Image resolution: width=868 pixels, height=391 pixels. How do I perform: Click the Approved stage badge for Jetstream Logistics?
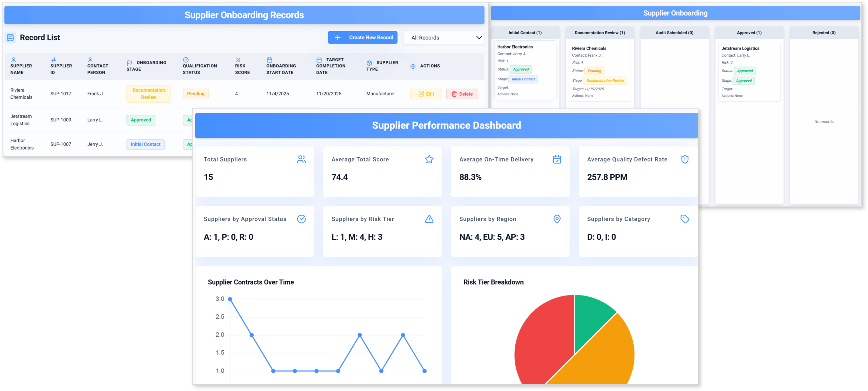tap(141, 120)
